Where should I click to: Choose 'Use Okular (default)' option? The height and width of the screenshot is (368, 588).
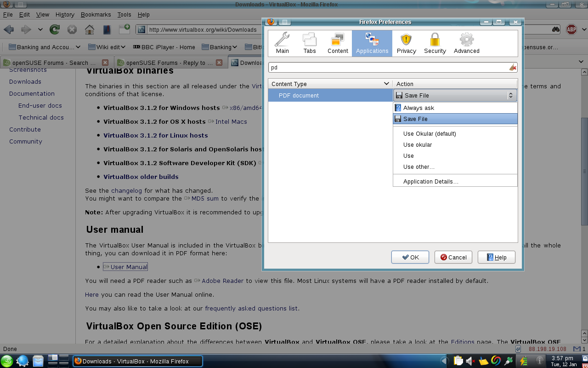point(455,134)
